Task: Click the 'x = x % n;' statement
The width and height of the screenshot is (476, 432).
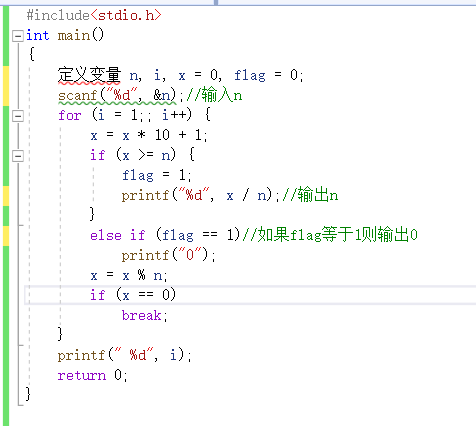Action: pyautogui.click(x=129, y=275)
